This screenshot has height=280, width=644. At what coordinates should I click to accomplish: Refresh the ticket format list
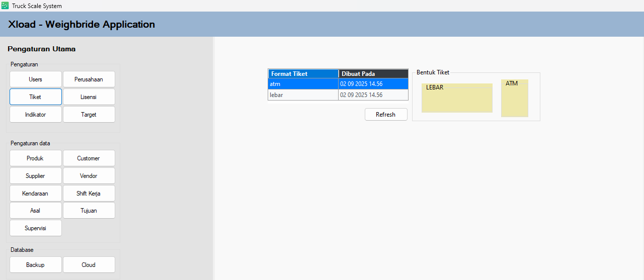pos(386,115)
